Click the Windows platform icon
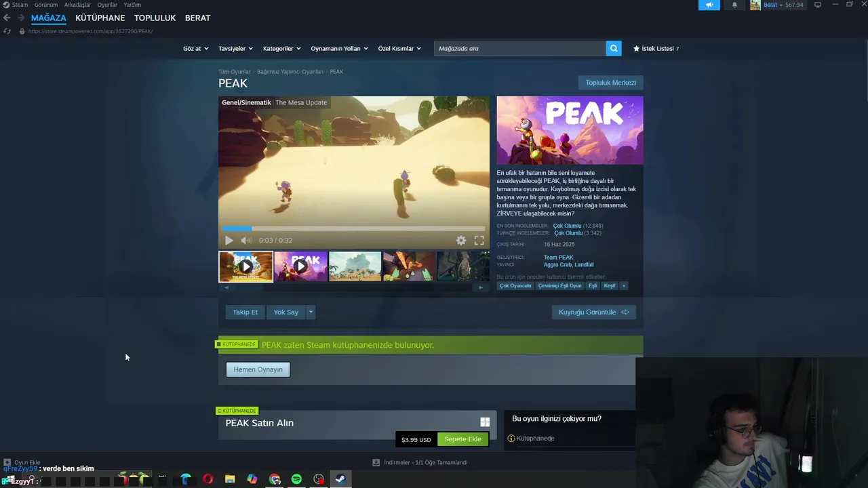 [x=485, y=422]
